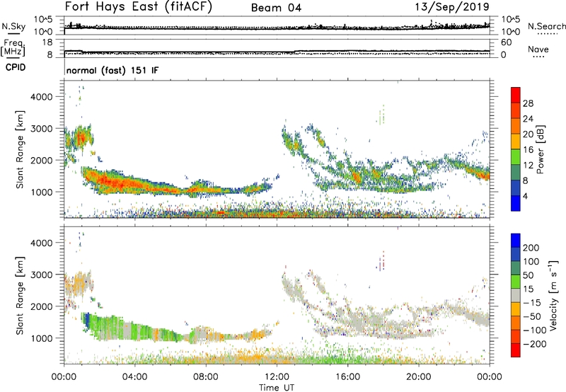566x392 pixels.
Task: Click the '-50' velocity scale value
Action: 532,316
